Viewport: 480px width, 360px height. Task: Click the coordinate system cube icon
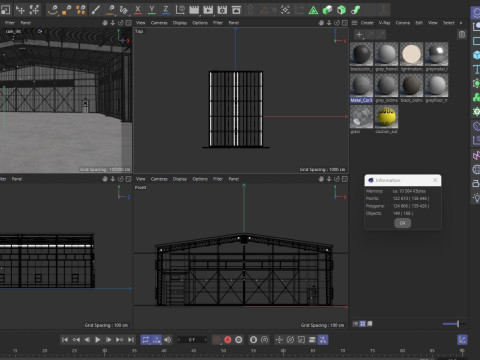180,10
